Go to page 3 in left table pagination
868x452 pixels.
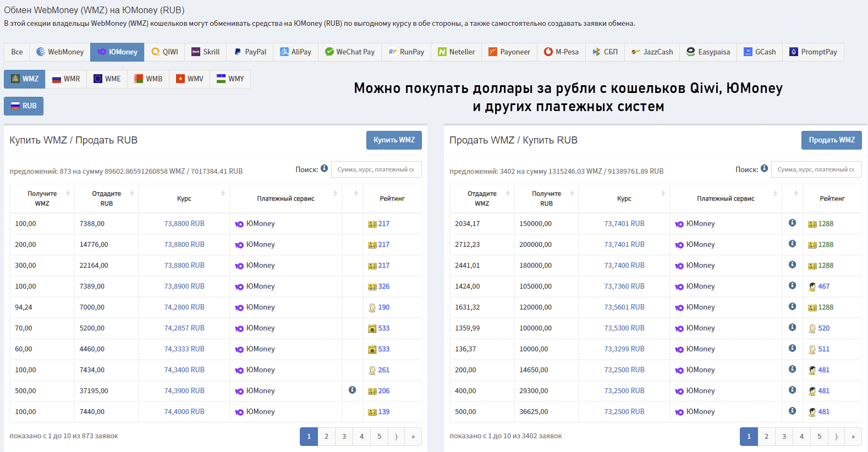(x=344, y=437)
